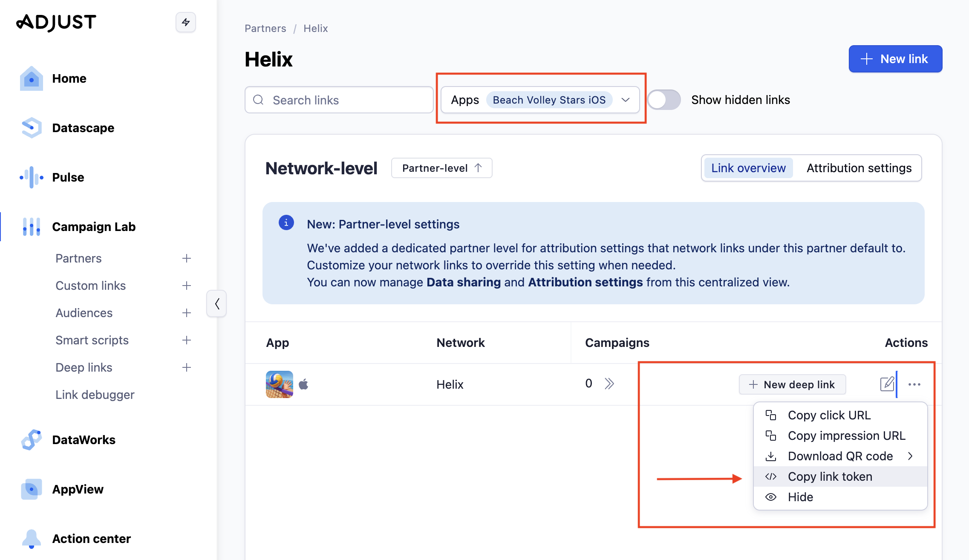Click the Search links input field

339,100
